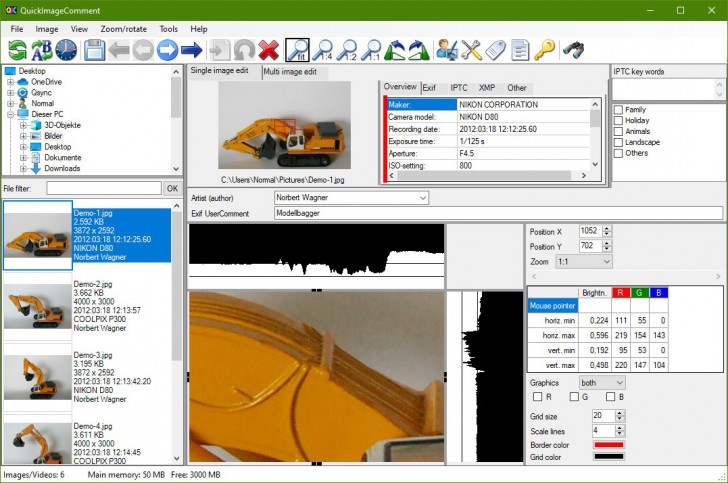Image resolution: width=728 pixels, height=483 pixels.
Task: Click the rename files AB icon
Action: (42, 50)
